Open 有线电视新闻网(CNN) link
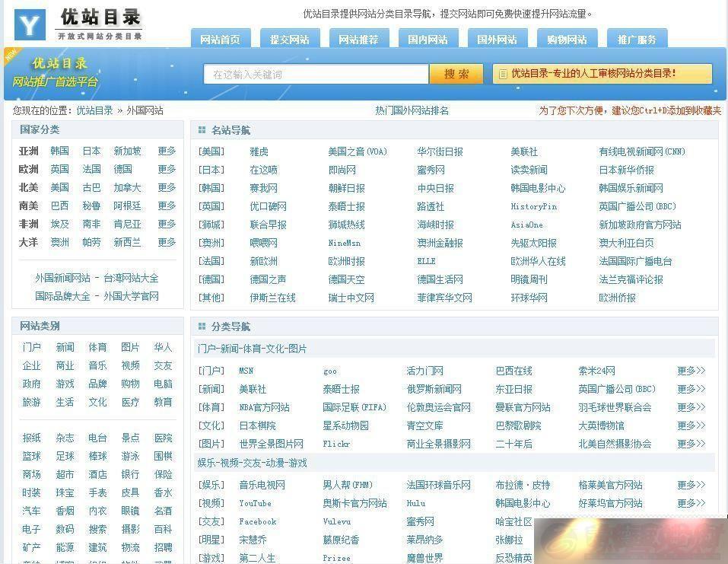Screen dimensions: 728x564 pos(641,151)
